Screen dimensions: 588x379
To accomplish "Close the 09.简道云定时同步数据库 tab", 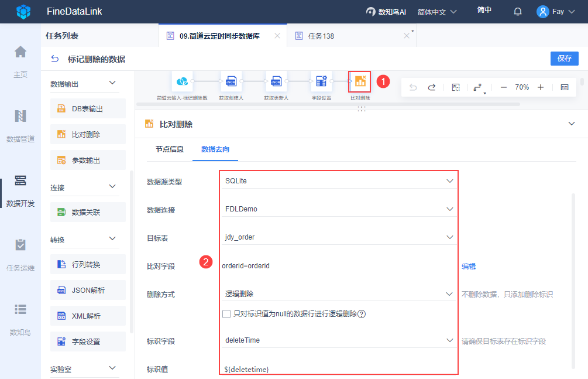I will [x=277, y=36].
